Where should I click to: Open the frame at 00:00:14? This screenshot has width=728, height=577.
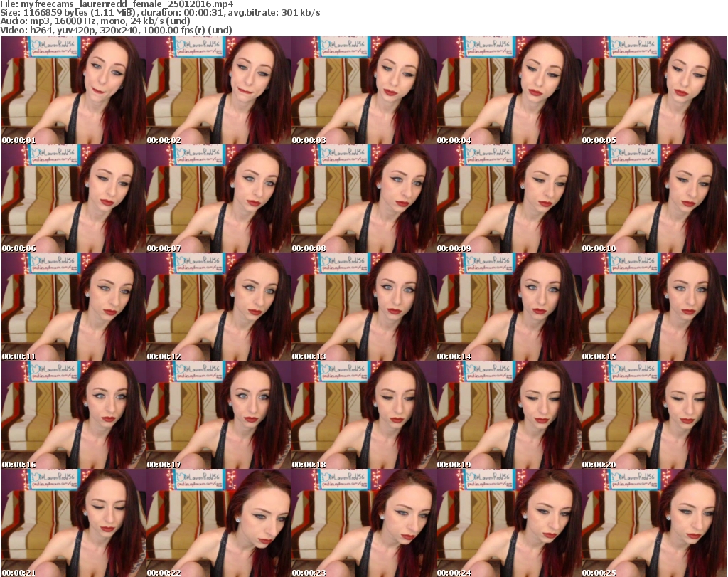tap(509, 307)
